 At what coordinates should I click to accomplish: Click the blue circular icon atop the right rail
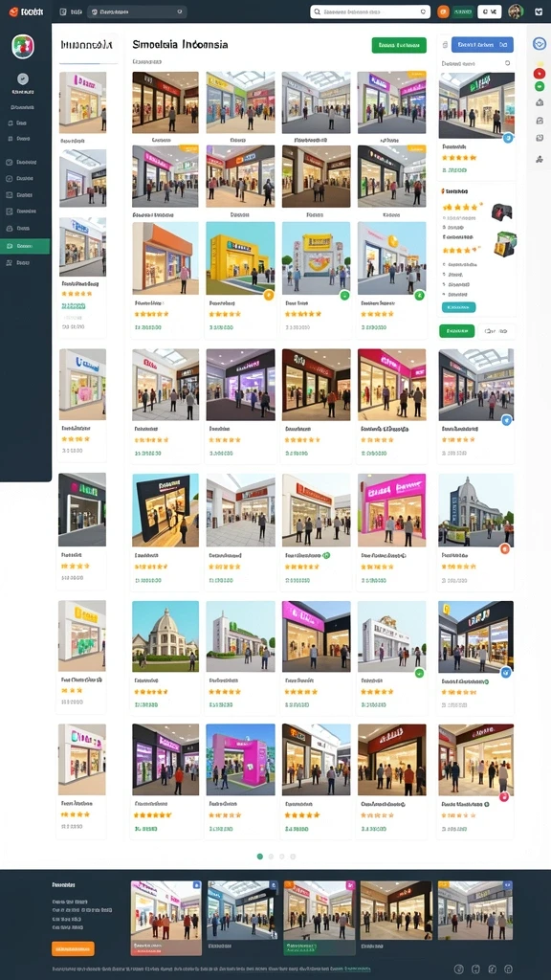pyautogui.click(x=539, y=44)
